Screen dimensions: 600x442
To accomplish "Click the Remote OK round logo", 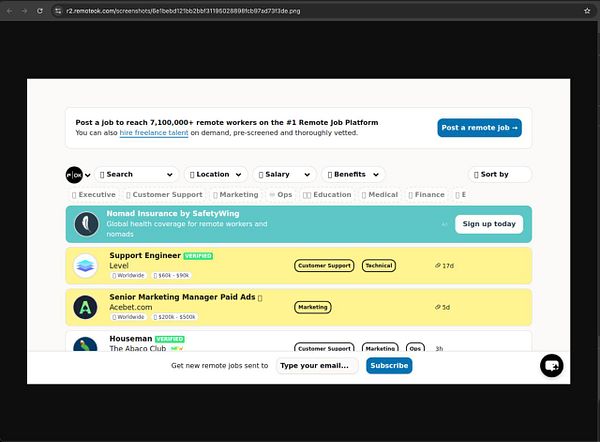I will 74,175.
